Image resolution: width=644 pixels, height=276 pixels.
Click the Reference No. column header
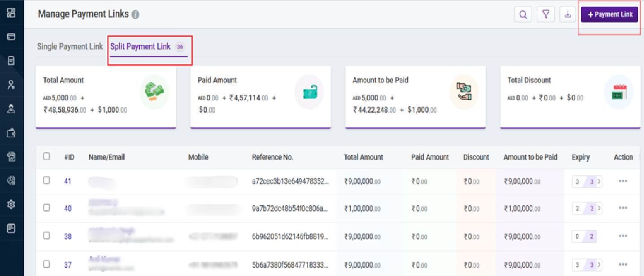[273, 157]
